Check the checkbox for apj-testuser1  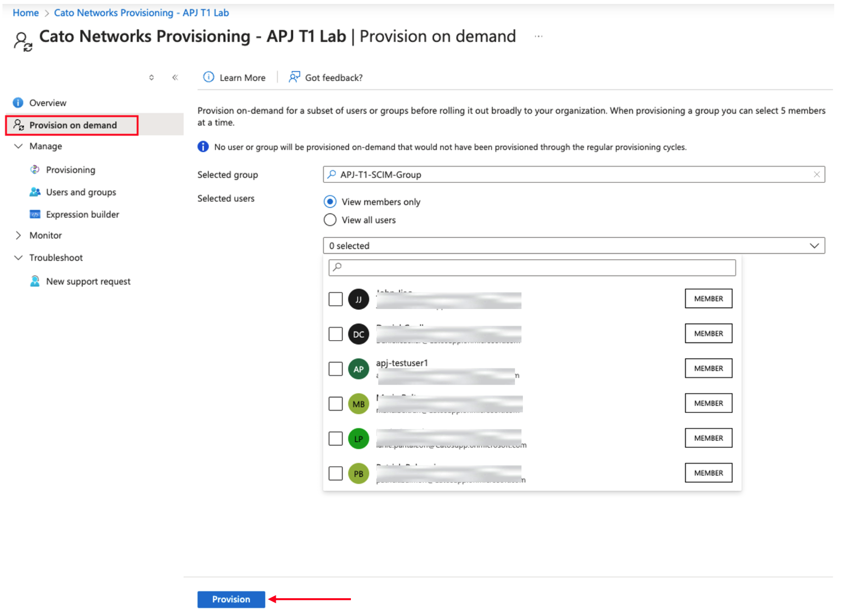(x=336, y=368)
